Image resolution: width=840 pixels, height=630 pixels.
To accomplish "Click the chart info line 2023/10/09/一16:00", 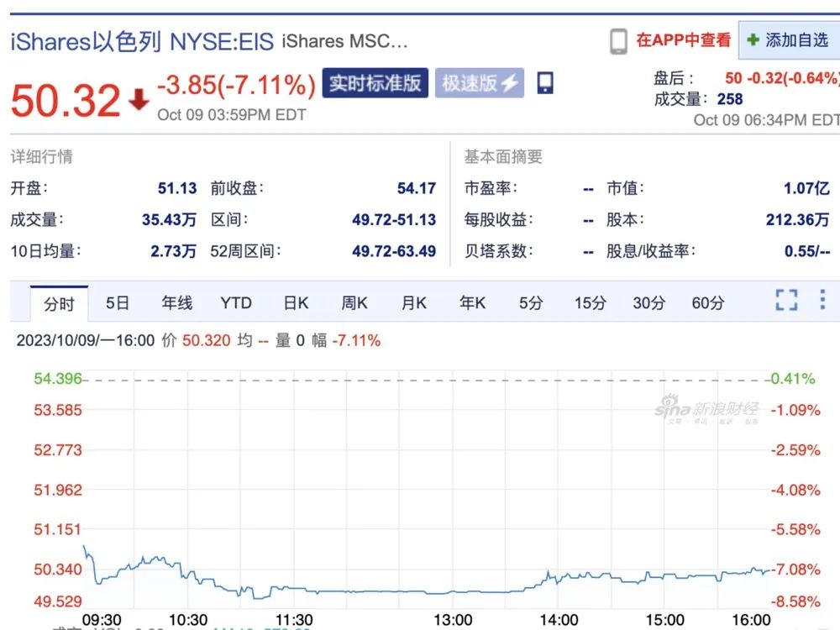I will (x=85, y=340).
